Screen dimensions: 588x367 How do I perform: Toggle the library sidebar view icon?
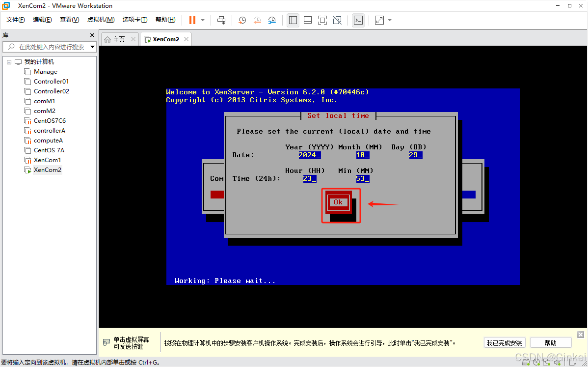[293, 20]
